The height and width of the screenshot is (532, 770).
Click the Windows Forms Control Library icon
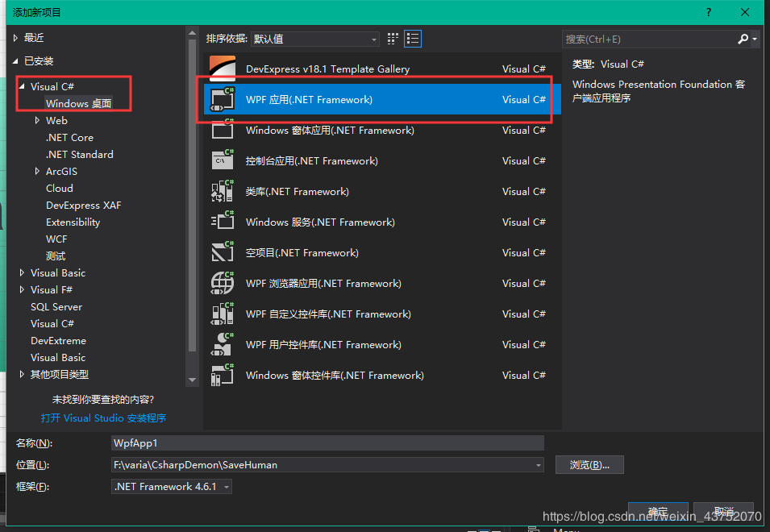[x=223, y=375]
